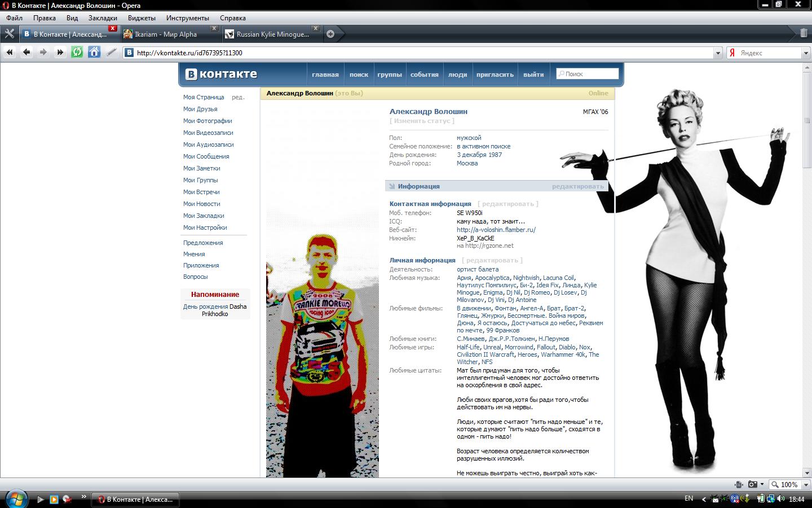Image resolution: width=812 pixels, height=508 pixels.
Task: Expand hidden Quick Launch items chevron
Action: pos(83,497)
